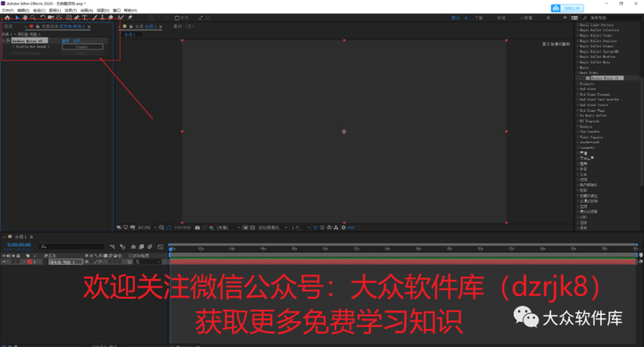
Task: Click the graph editor icon in timeline
Action: (160, 247)
